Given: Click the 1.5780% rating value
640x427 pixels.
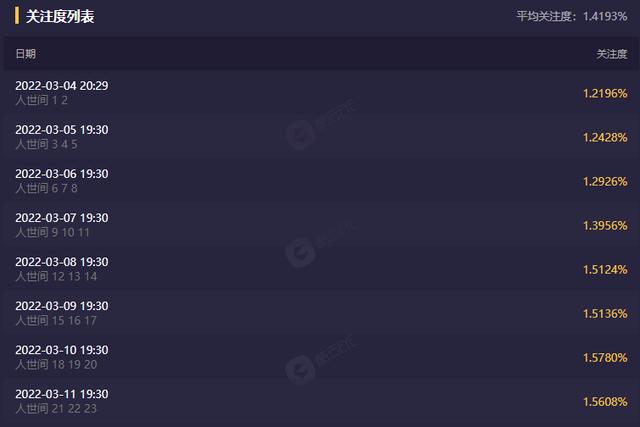Looking at the screenshot, I should pos(605,358).
